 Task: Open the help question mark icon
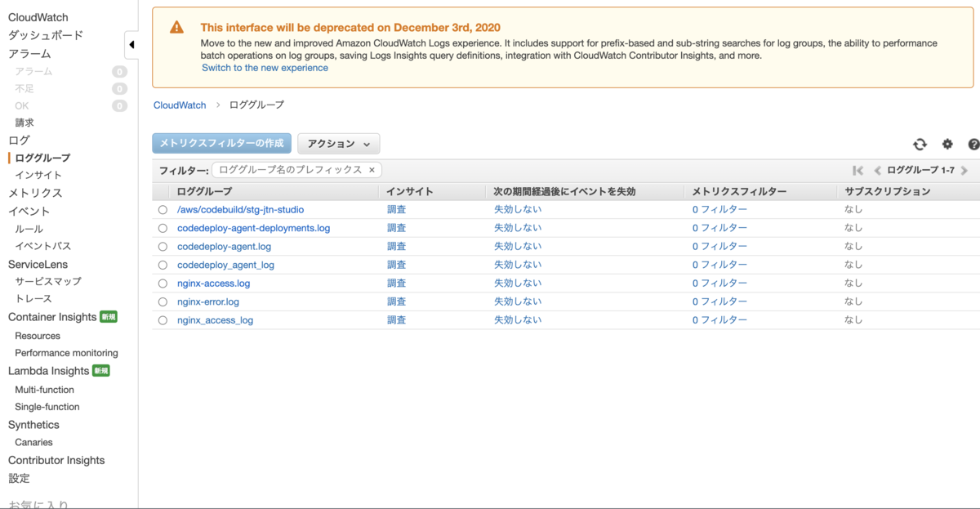(973, 144)
